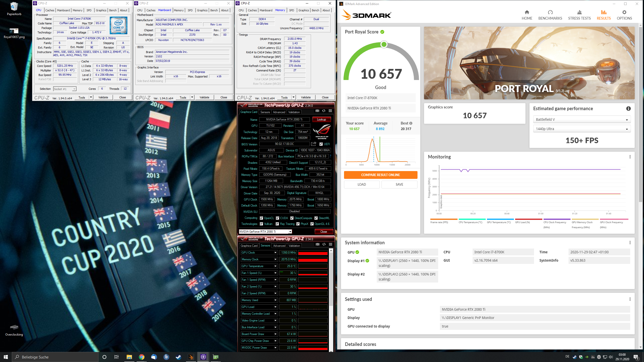This screenshot has height=362, width=644.
Task: Switch to Advanced tab in upper GPU-Z window
Action: pyautogui.click(x=279, y=112)
